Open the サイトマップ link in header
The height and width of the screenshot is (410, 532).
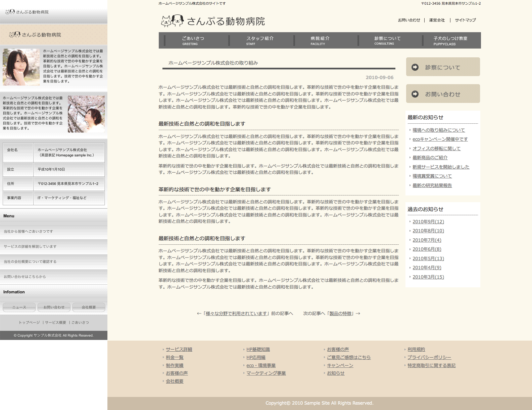465,20
